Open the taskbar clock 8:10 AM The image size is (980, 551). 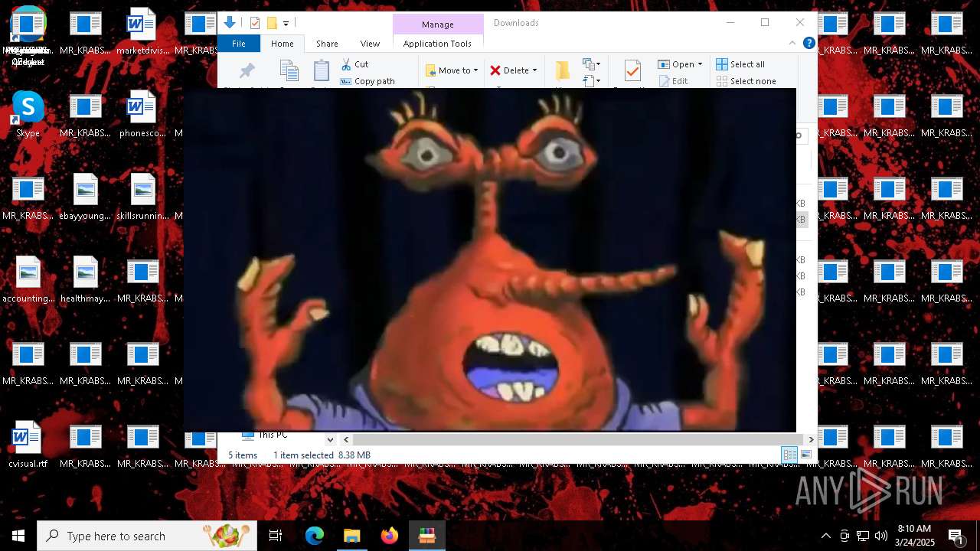[x=914, y=536]
